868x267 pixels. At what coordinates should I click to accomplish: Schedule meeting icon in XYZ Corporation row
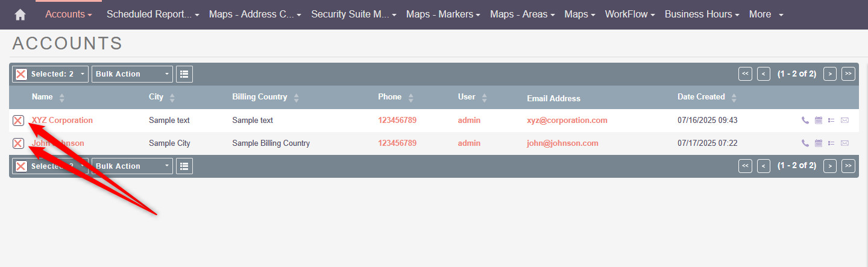[x=819, y=121]
